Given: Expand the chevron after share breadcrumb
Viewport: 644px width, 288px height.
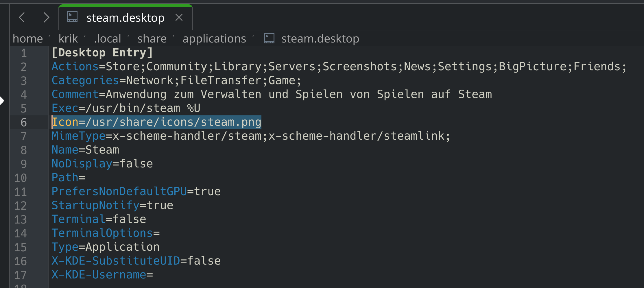Looking at the screenshot, I should point(174,36).
